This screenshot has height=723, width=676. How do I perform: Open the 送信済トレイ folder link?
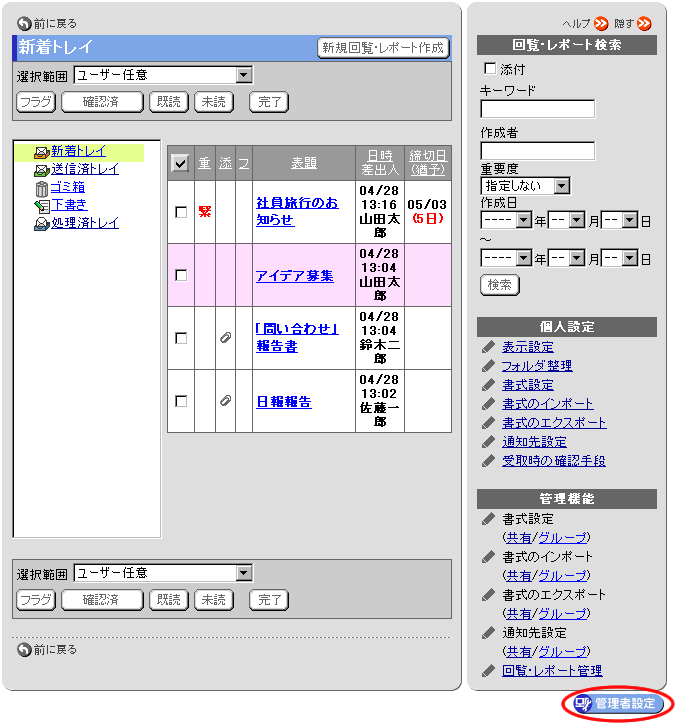pyautogui.click(x=85, y=169)
